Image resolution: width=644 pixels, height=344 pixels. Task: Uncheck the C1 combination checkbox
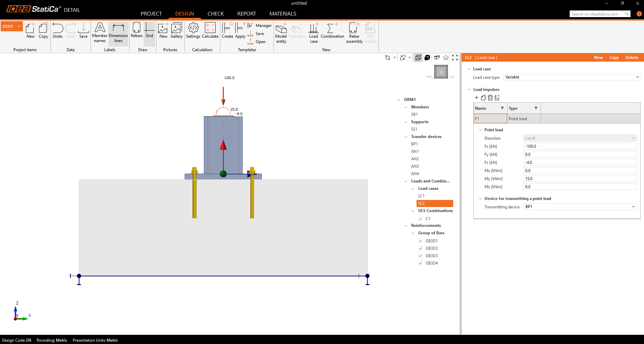[x=420, y=218]
